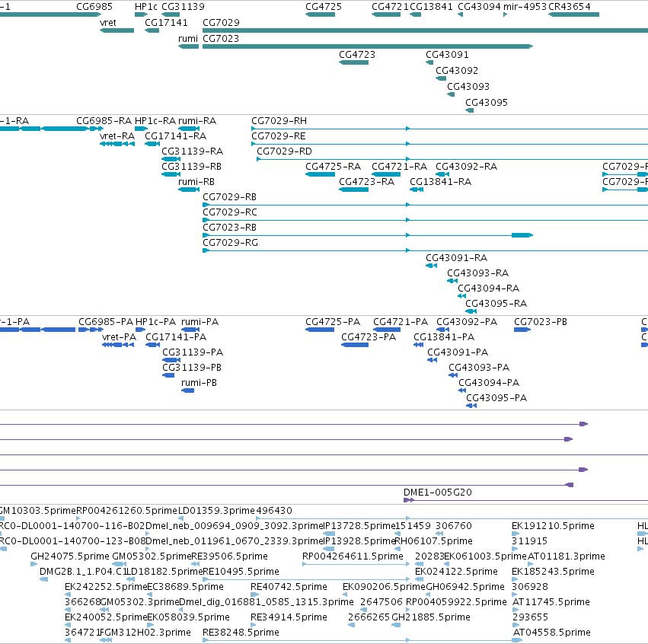Image resolution: width=648 pixels, height=644 pixels.
Task: Select the AT04558.5prime EST label
Action: tap(552, 633)
